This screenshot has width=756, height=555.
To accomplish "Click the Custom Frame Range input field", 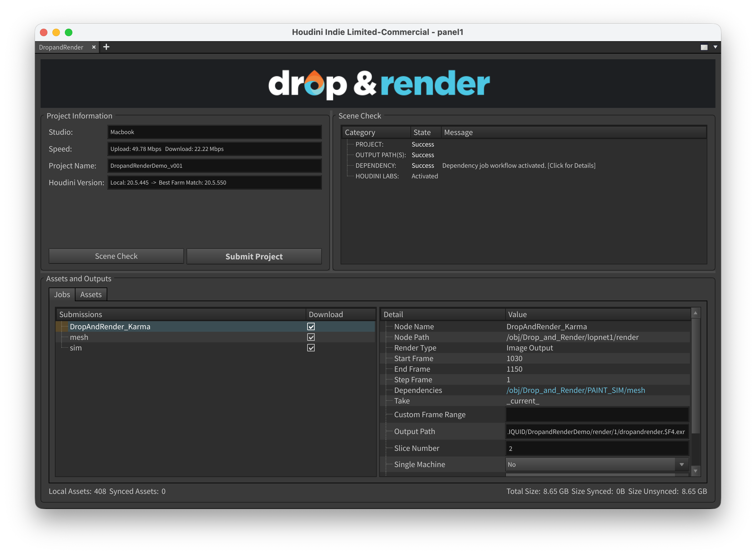I will coord(596,414).
